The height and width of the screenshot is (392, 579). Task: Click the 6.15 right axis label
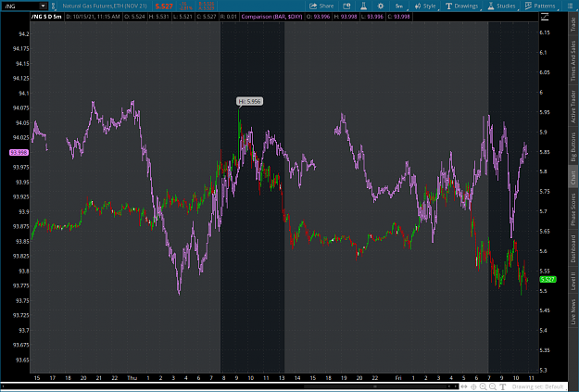[x=545, y=32]
